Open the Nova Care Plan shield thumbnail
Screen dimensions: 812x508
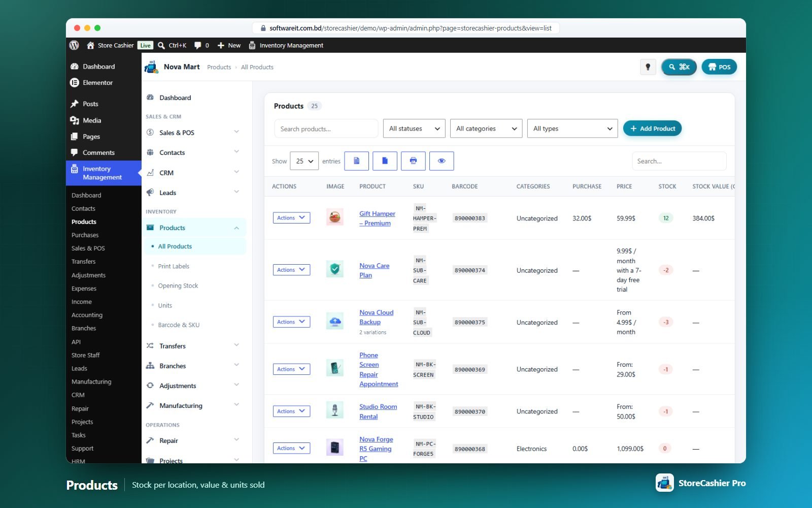click(334, 269)
